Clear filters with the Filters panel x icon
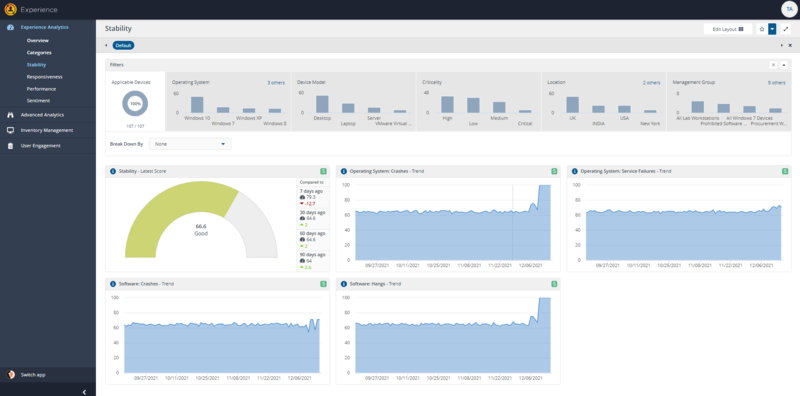Viewport: 800px width, 396px height. pyautogui.click(x=773, y=65)
